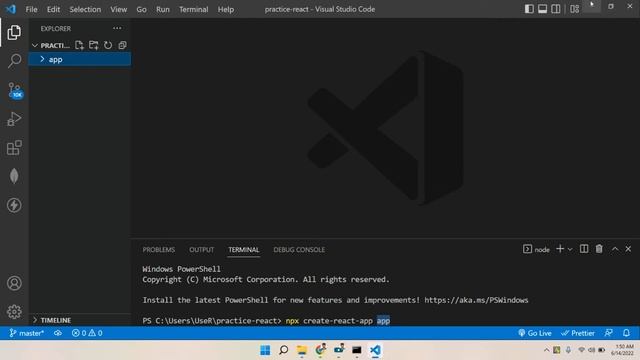The height and width of the screenshot is (360, 640).
Task: Open the Accounts icon in activity bar
Action: pos(14,283)
